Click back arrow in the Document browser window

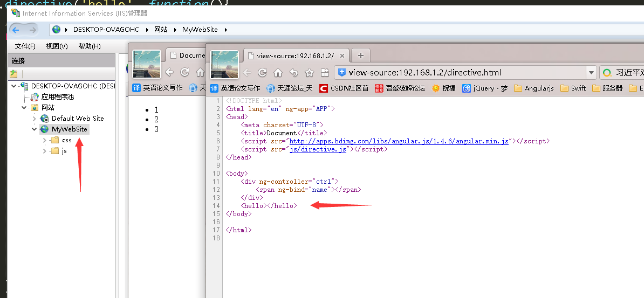pos(169,72)
